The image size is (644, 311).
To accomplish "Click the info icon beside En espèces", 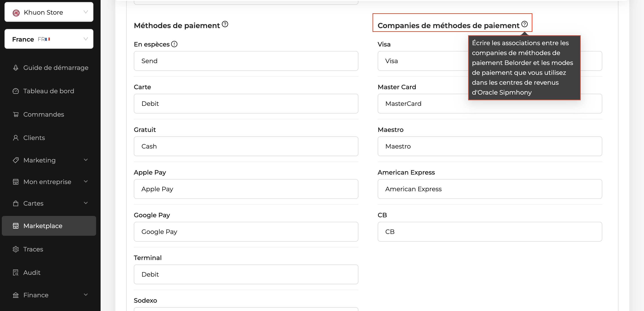I will [x=174, y=44].
